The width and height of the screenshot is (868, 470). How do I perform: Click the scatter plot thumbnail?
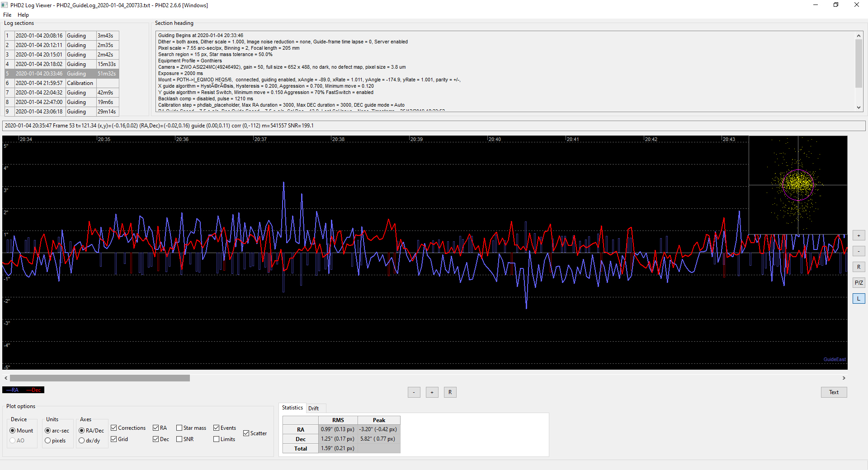[x=798, y=185]
